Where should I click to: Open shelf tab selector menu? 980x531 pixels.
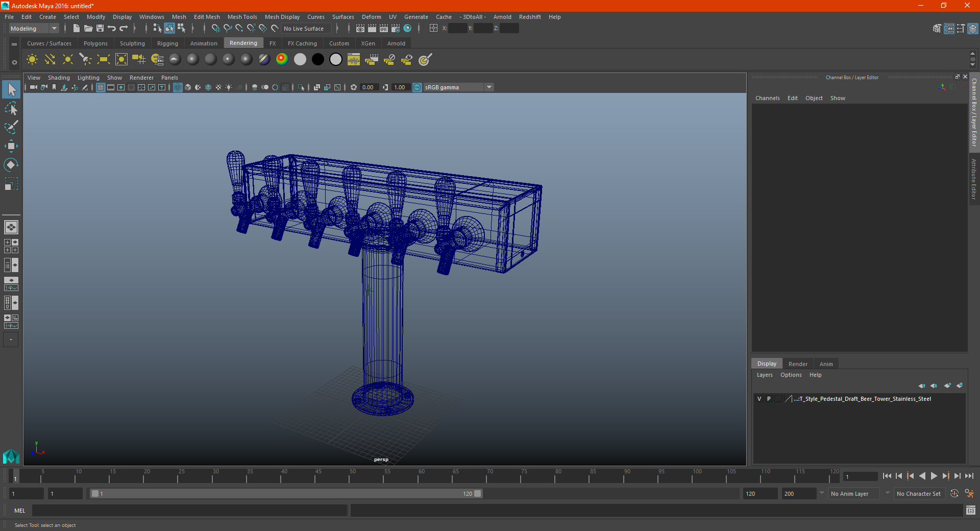click(x=14, y=44)
